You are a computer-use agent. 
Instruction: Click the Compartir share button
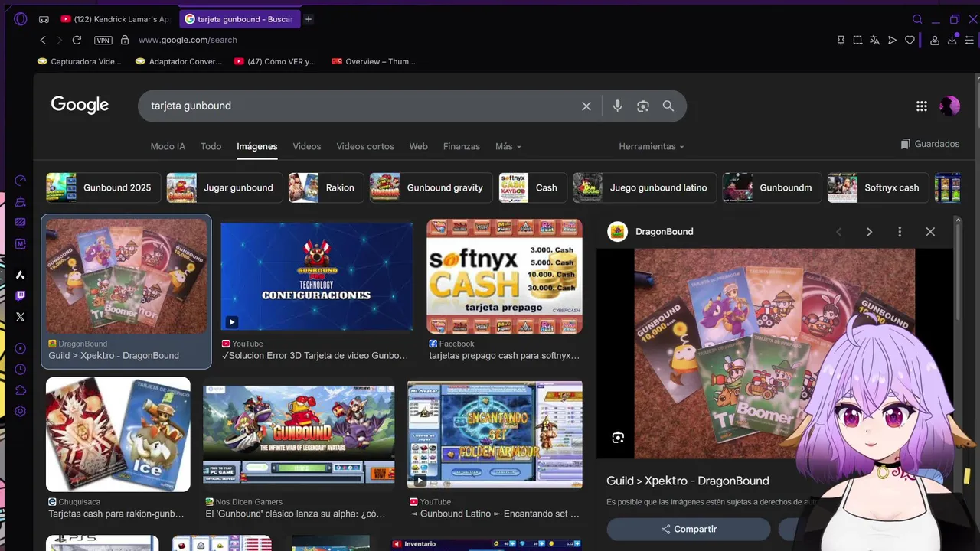[689, 529]
